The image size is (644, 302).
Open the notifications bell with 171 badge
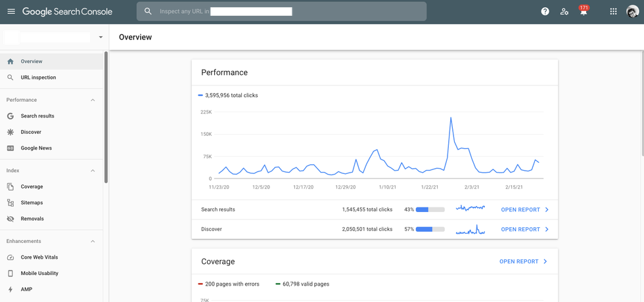tap(583, 12)
